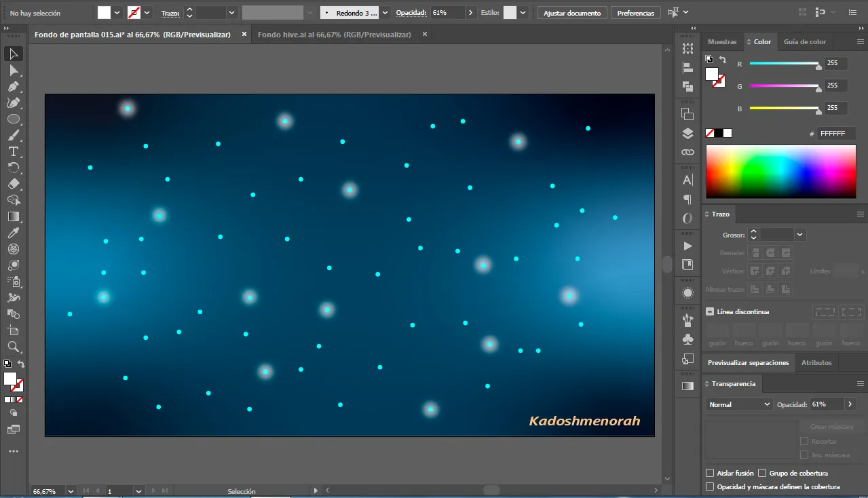Screen dimensions: 868x498
Task: Open the fill color dropdown in control bar
Action: pos(117,12)
